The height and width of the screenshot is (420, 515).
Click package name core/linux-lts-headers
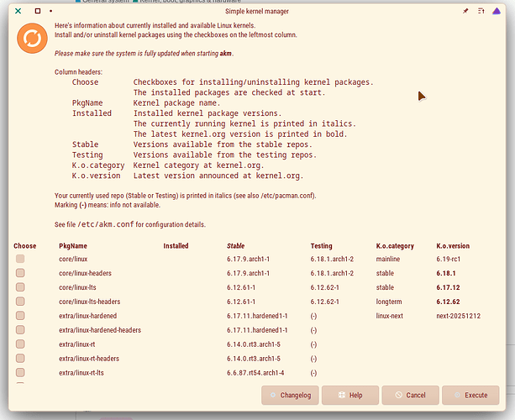90,302
